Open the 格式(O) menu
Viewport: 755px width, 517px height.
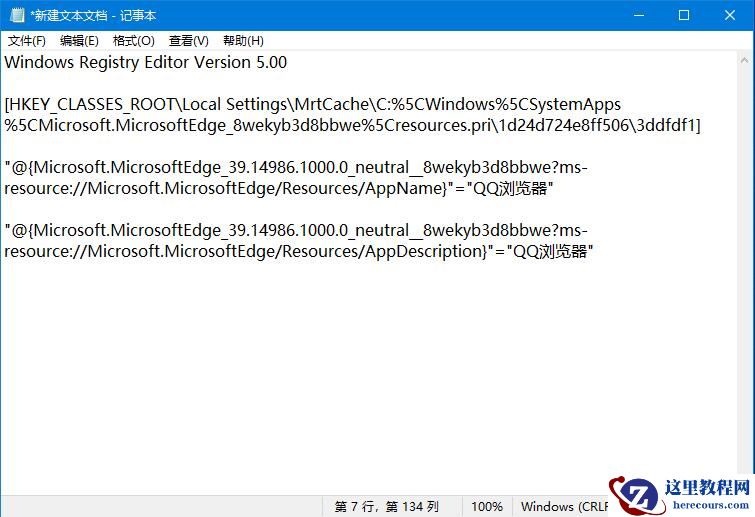point(133,41)
